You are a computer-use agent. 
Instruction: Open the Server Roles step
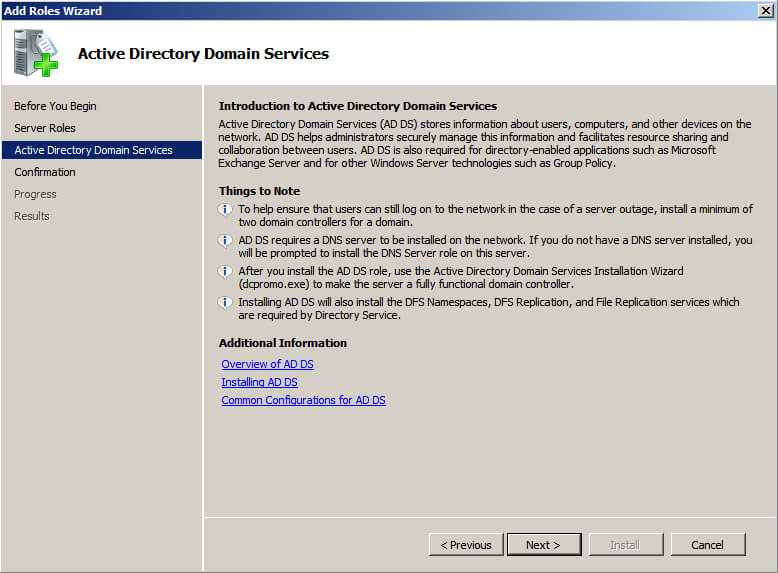(45, 128)
